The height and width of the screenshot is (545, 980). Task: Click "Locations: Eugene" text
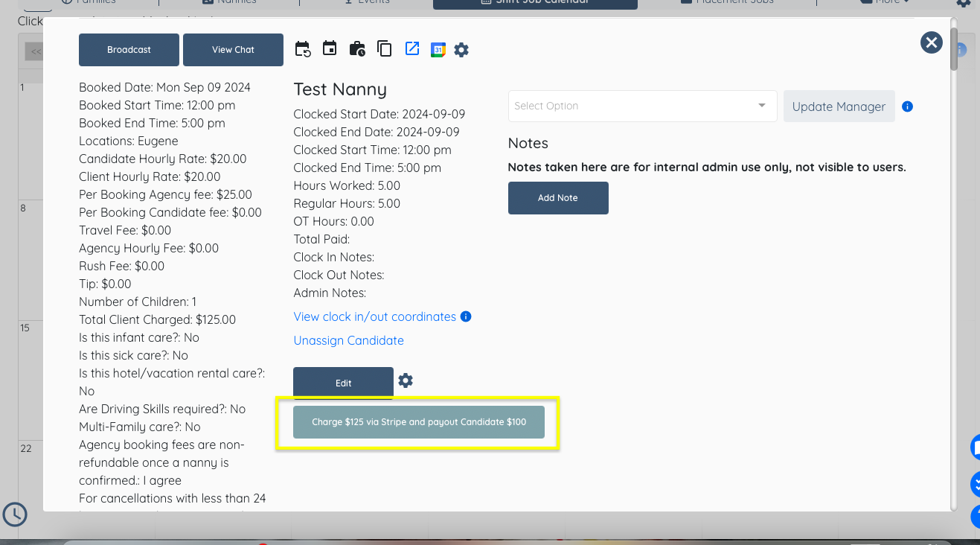129,141
